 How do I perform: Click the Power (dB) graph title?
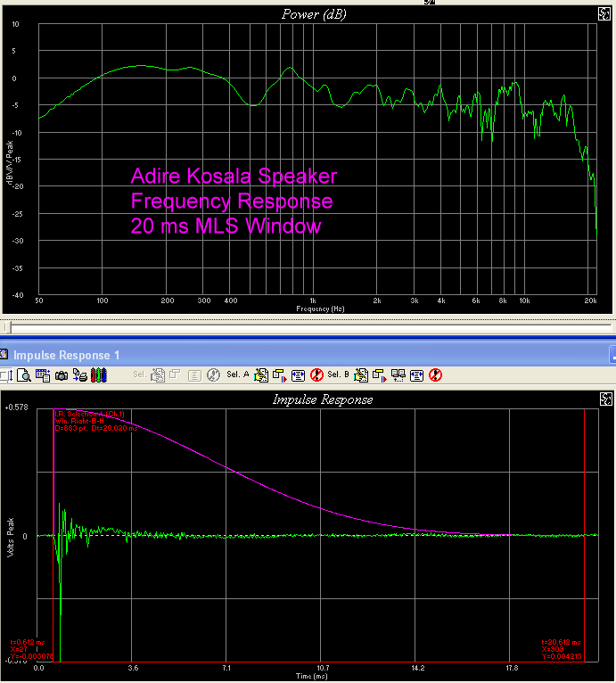pos(314,13)
